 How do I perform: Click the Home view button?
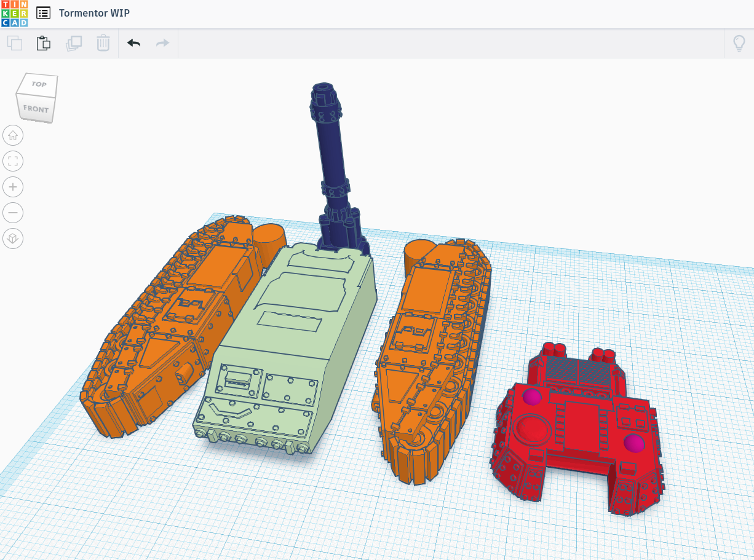click(13, 135)
